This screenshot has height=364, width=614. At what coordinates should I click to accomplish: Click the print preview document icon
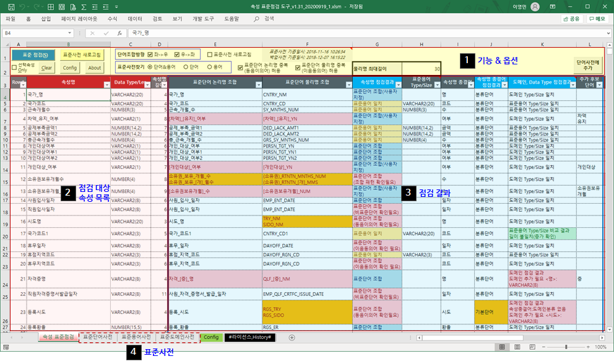pos(73,7)
